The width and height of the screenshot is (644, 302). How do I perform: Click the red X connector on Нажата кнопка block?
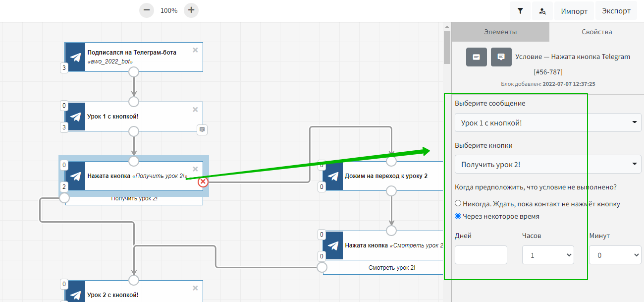pyautogui.click(x=203, y=182)
